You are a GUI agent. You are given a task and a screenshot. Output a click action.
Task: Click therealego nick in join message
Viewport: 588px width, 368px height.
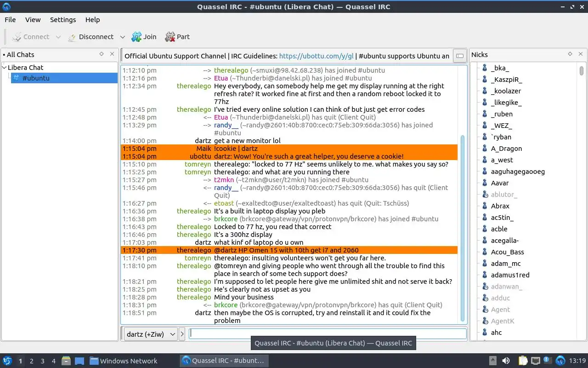231,70
